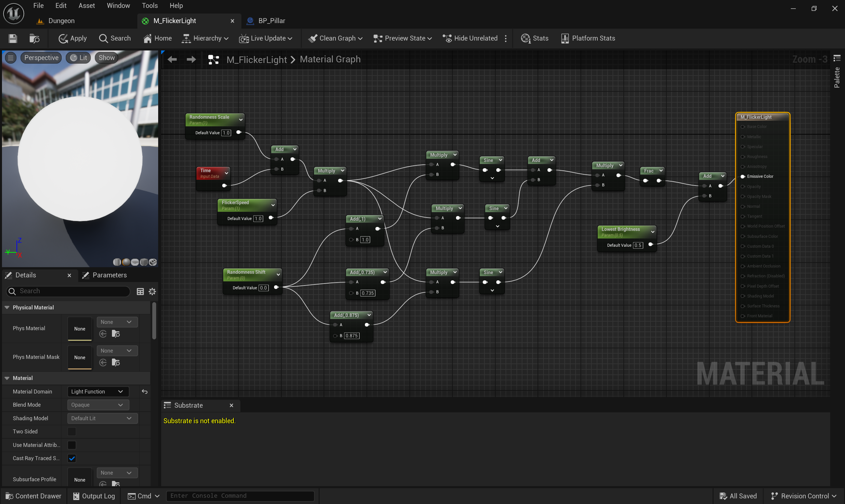Open Details panel settings gear
Screen dimensions: 845x504
coord(152,291)
